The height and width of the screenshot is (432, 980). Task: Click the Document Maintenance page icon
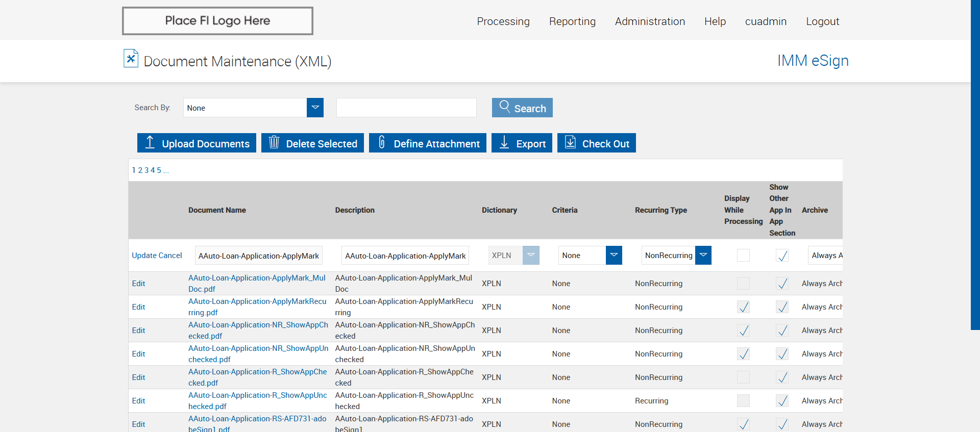(131, 59)
